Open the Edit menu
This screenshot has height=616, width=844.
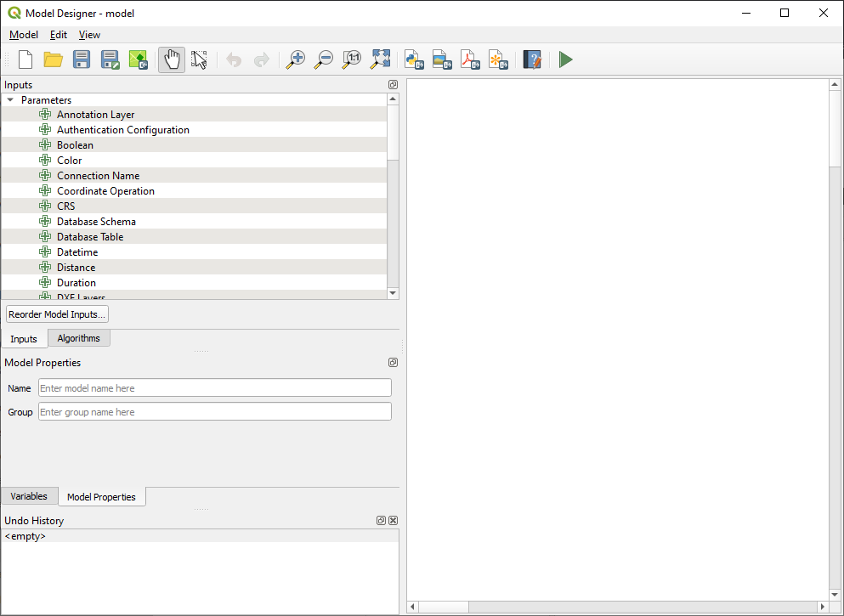point(58,35)
